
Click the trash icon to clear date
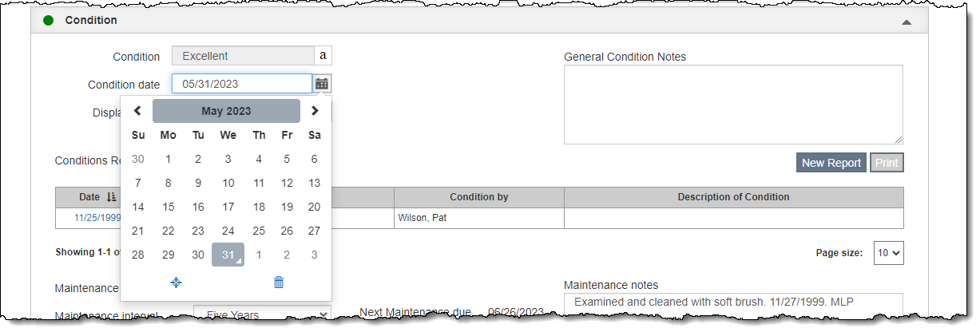[x=278, y=282]
